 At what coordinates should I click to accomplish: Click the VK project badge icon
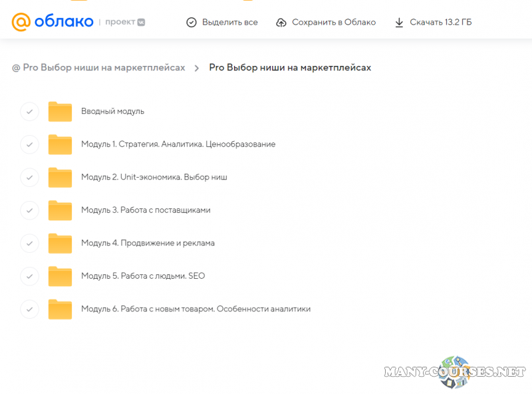pos(140,22)
